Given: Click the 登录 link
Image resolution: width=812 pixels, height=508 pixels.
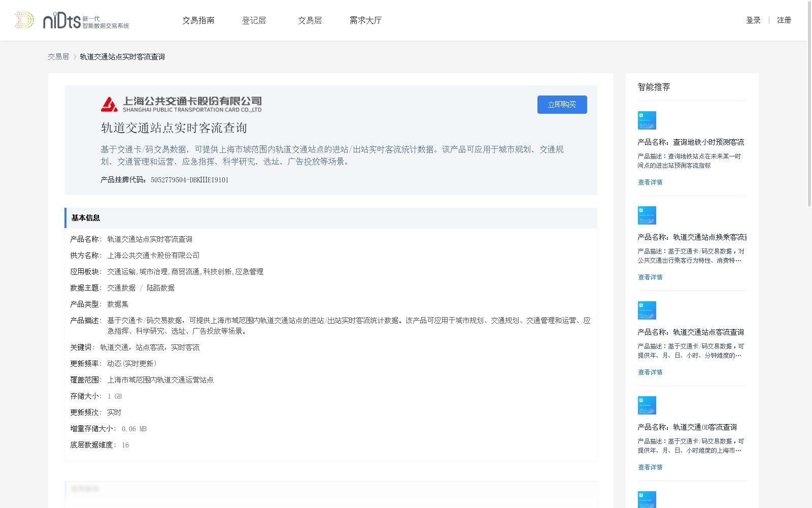Looking at the screenshot, I should click(753, 20).
